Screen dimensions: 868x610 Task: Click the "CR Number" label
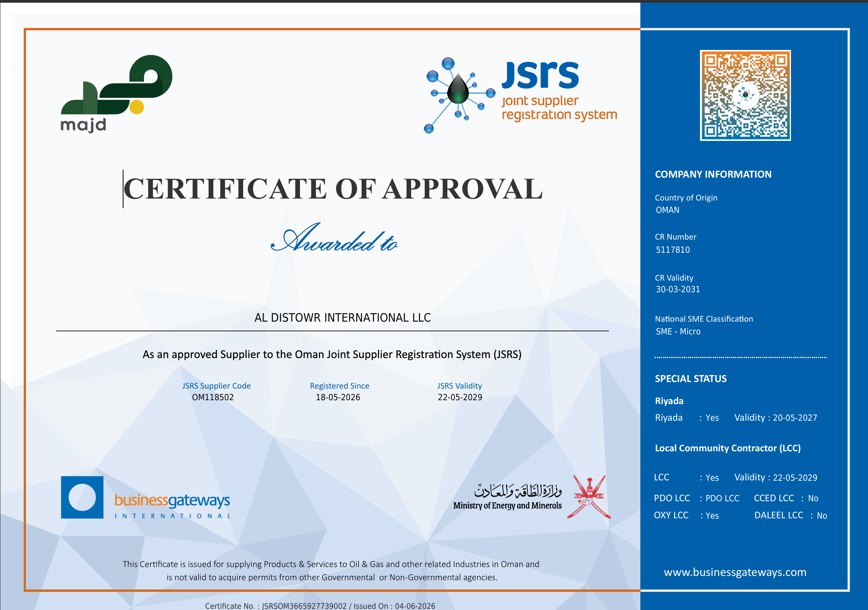coord(676,237)
